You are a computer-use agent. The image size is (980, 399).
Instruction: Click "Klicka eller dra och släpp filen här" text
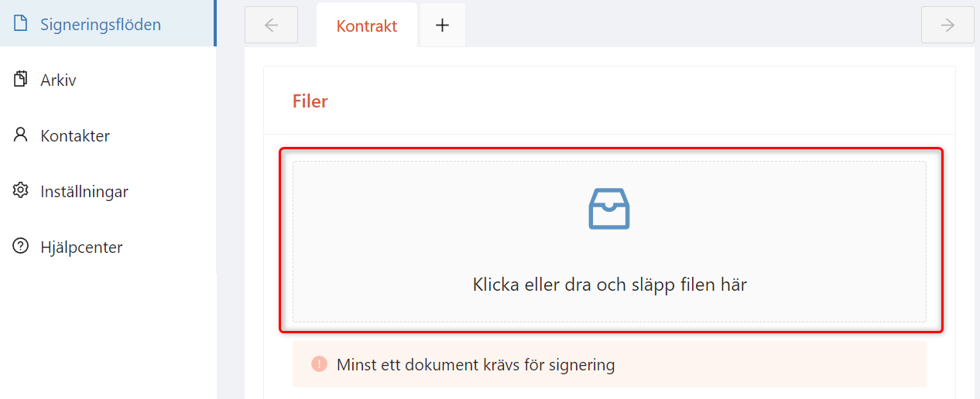(609, 285)
